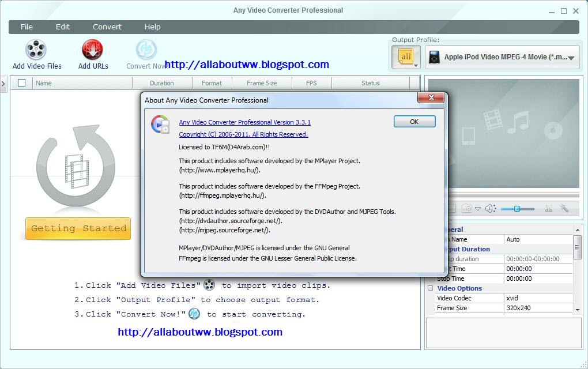This screenshot has height=369, width=588.
Task: Click the Auto value in Name row
Action: click(x=538, y=239)
